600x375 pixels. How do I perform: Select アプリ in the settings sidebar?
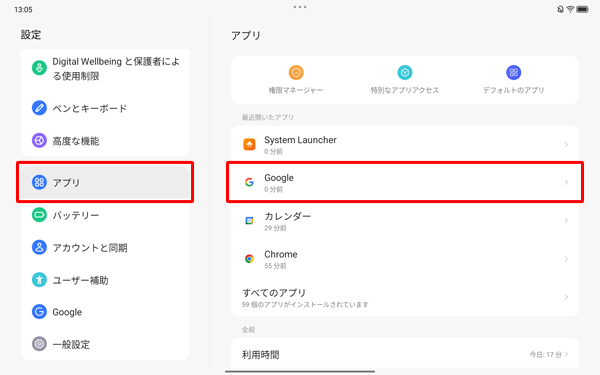105,182
